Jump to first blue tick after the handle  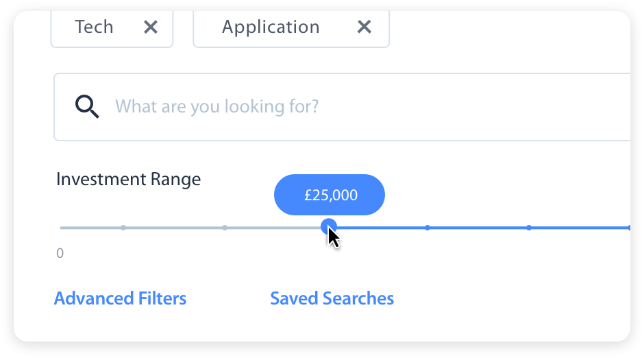(428, 228)
